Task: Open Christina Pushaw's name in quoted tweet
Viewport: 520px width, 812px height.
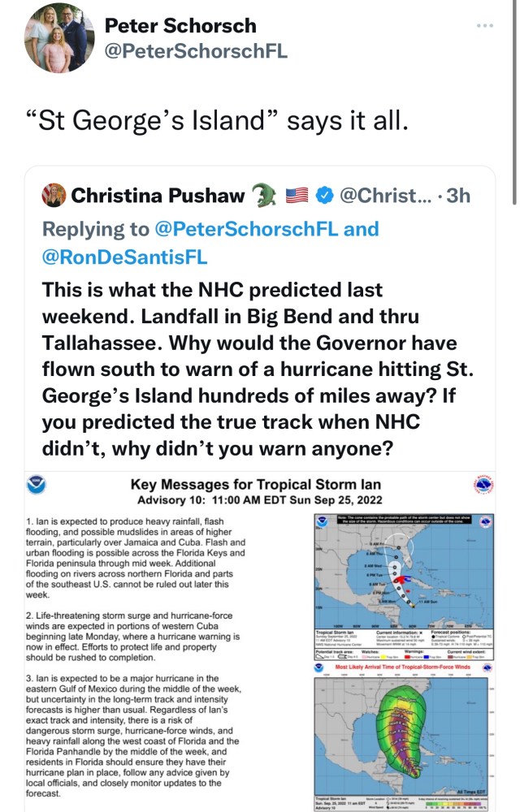Action: 158,196
